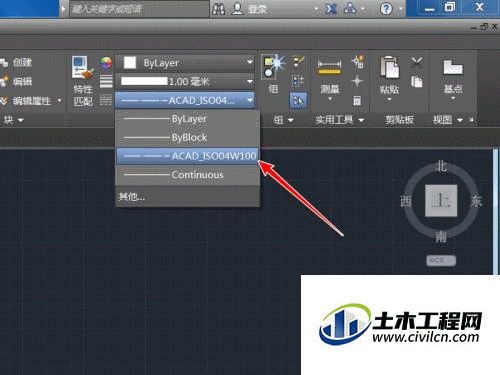Choose Continuous linetype from list
The height and width of the screenshot is (375, 500).
(187, 175)
